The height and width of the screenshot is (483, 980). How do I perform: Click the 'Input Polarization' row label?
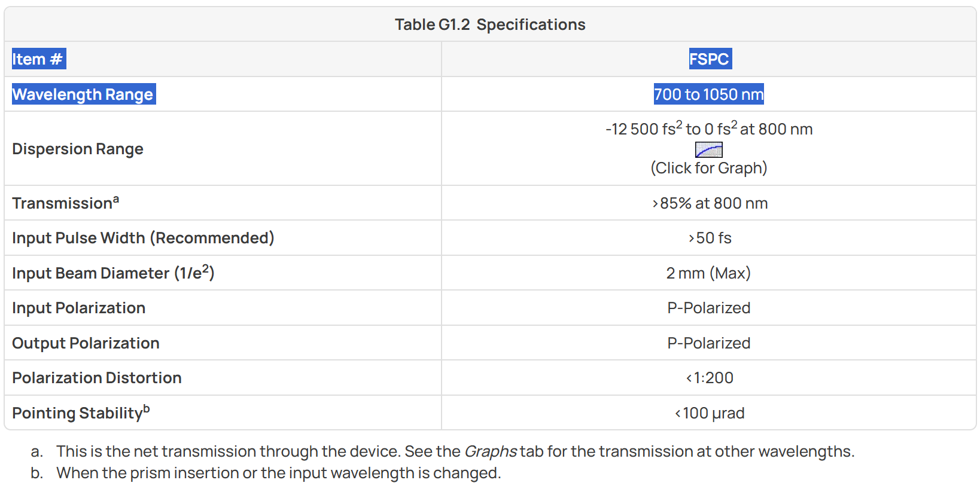pyautogui.click(x=79, y=308)
